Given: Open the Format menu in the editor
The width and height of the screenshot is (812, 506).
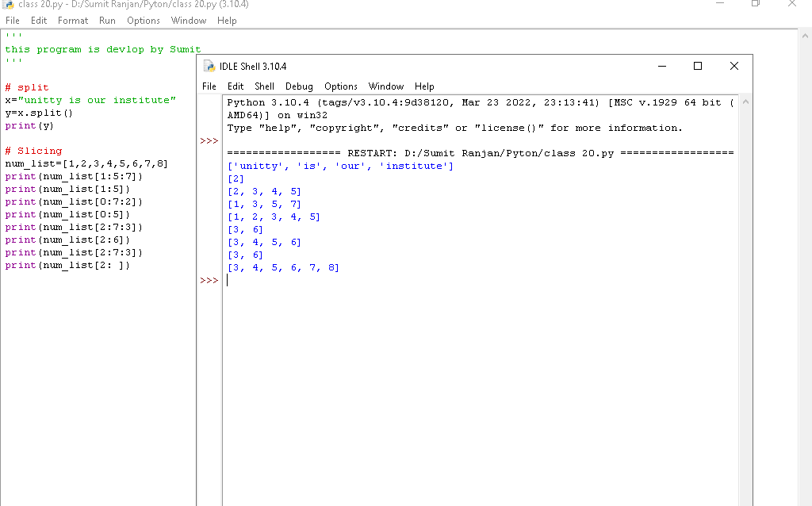Looking at the screenshot, I should coord(73,21).
